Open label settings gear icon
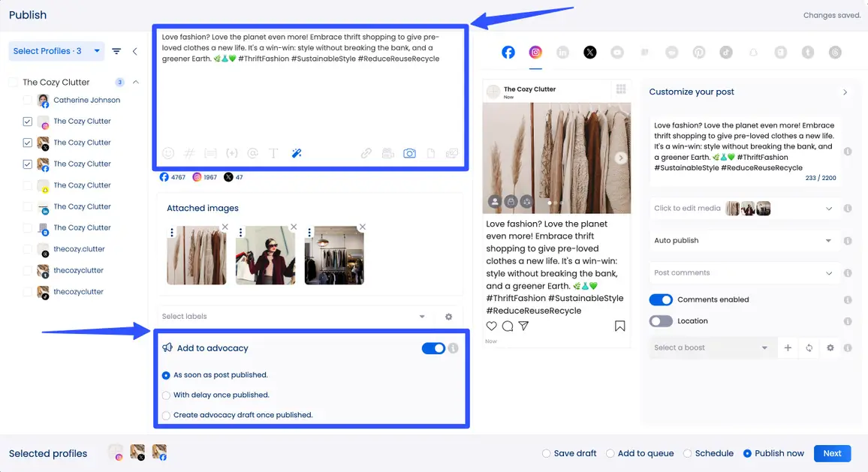Screen dimensions: 868x472 click(448, 317)
